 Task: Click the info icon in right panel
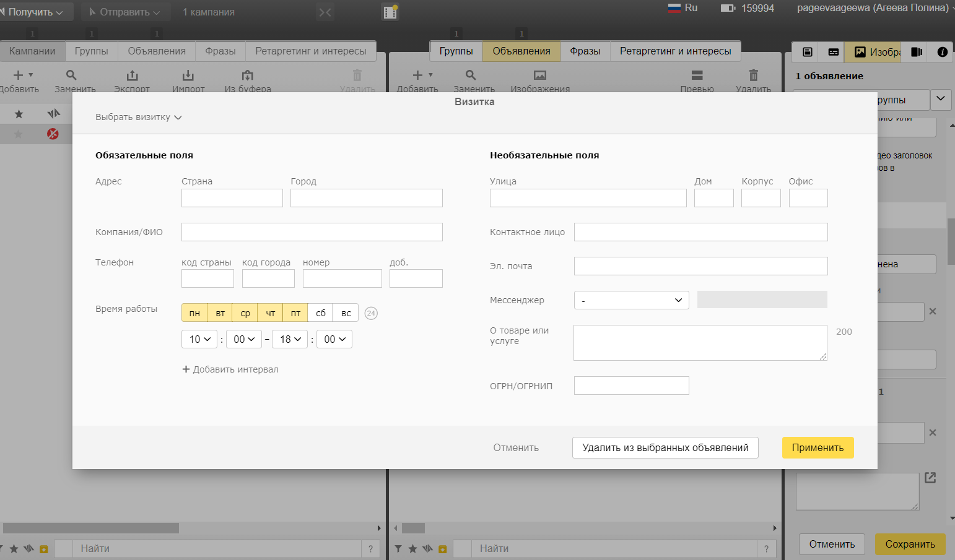click(943, 52)
